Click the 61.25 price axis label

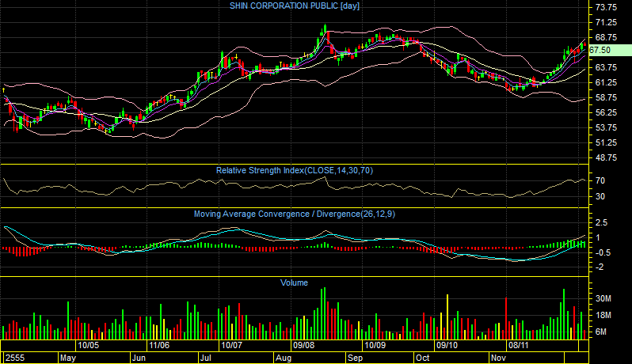point(606,82)
